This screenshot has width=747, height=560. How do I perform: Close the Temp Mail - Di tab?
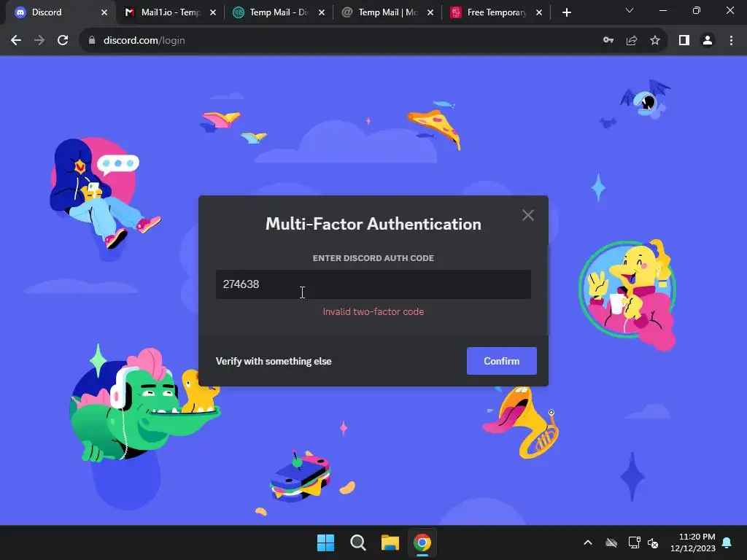322,12
